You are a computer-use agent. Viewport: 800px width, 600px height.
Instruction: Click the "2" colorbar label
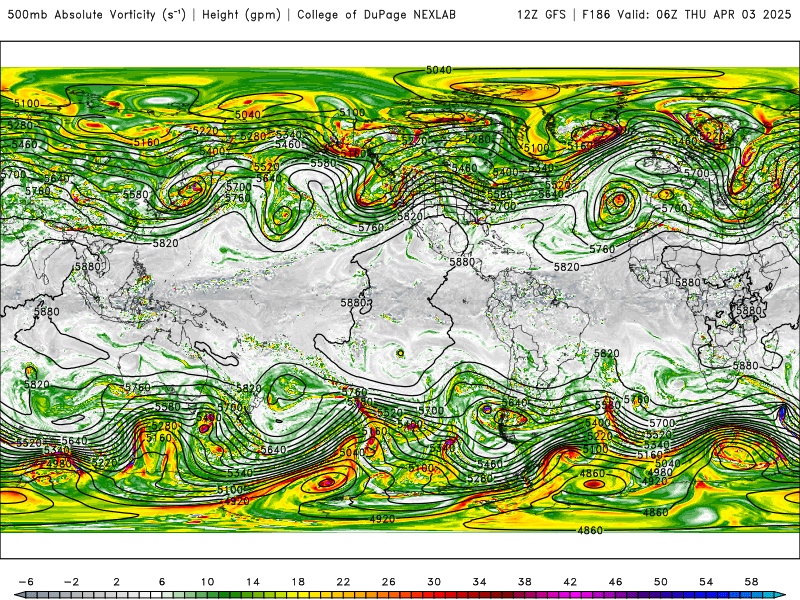(x=117, y=582)
